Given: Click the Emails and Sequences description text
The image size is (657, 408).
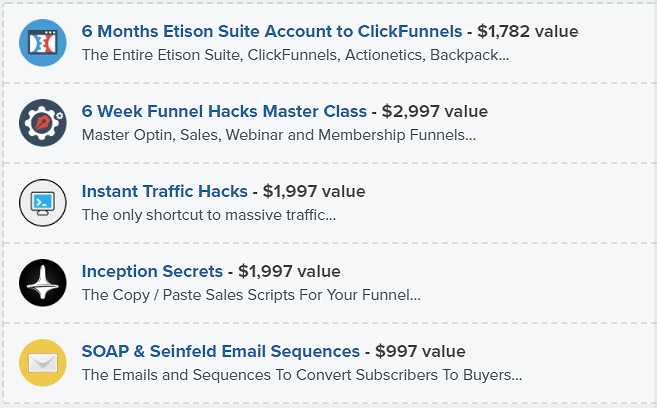Looking at the screenshot, I should 302,375.
